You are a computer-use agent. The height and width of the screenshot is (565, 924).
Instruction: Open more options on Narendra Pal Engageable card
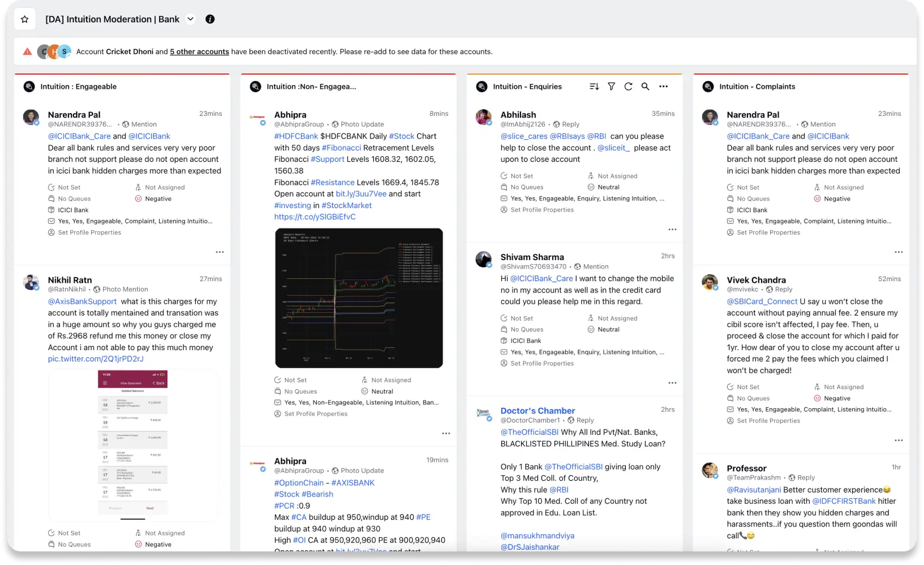click(220, 252)
